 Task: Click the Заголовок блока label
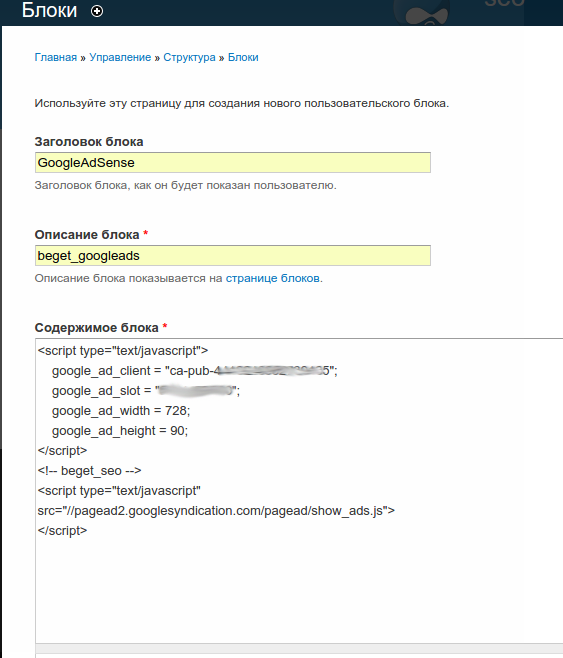click(x=89, y=142)
